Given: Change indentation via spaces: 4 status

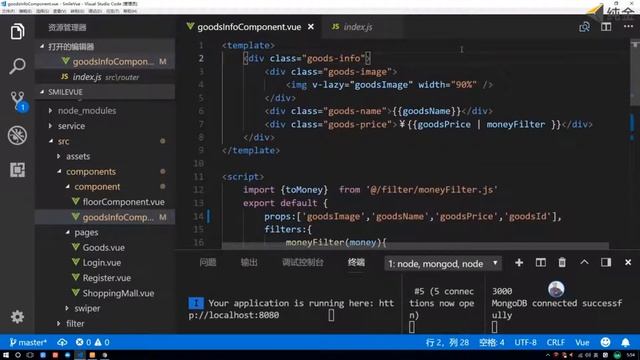Looking at the screenshot, I should [x=491, y=342].
